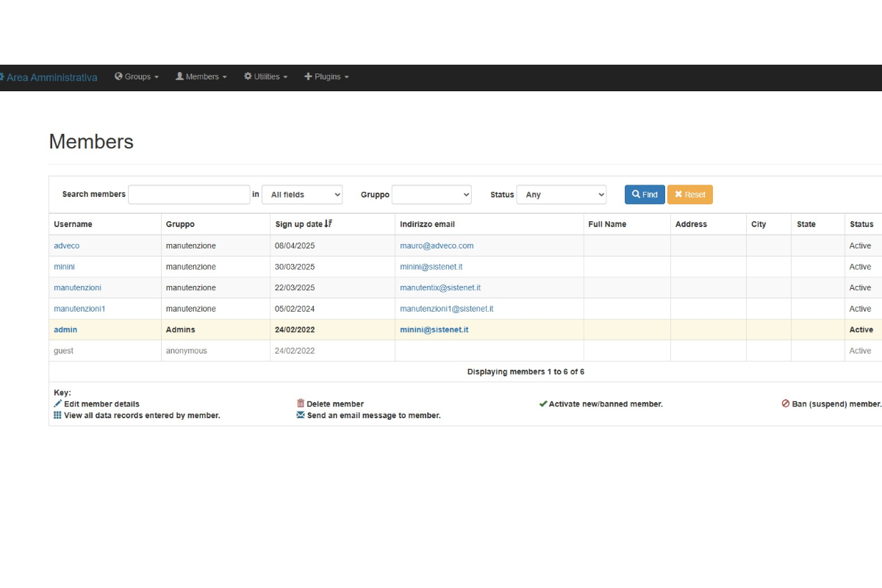Open the All fields dropdown
Image resolution: width=882 pixels, height=588 pixels.
(302, 194)
